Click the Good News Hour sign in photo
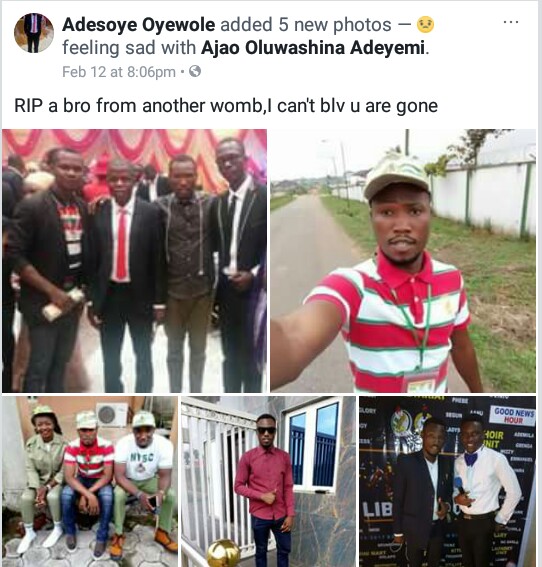 point(514,415)
